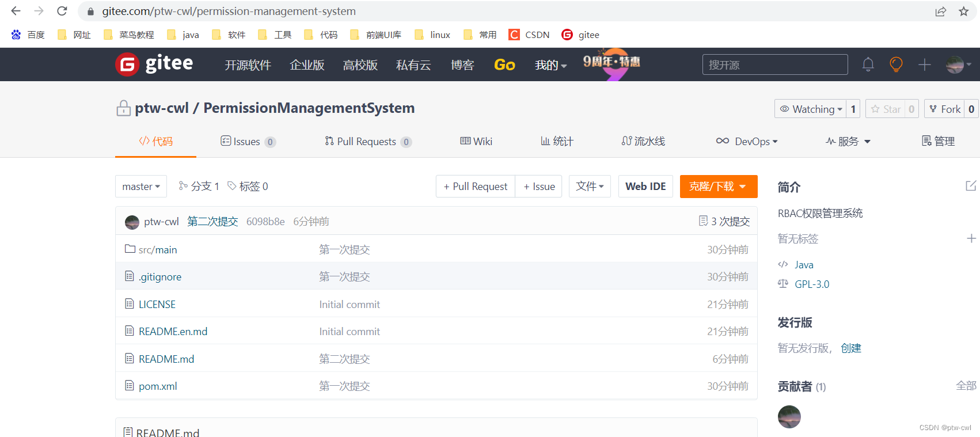Open the 百度 bookmark
980x437 pixels.
[x=28, y=35]
